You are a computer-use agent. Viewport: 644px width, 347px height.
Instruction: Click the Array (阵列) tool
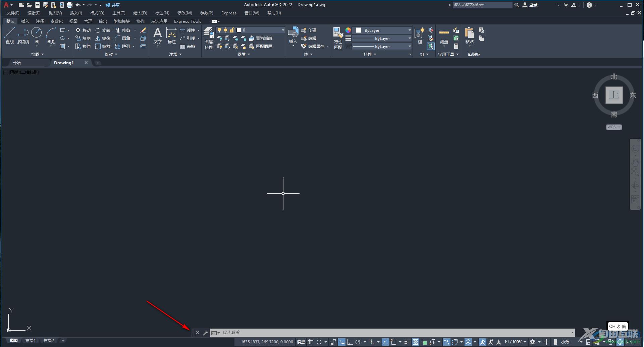(x=123, y=46)
